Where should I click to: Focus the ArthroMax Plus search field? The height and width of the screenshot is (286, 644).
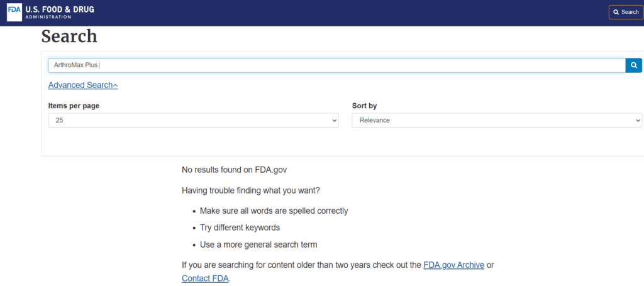tap(337, 65)
